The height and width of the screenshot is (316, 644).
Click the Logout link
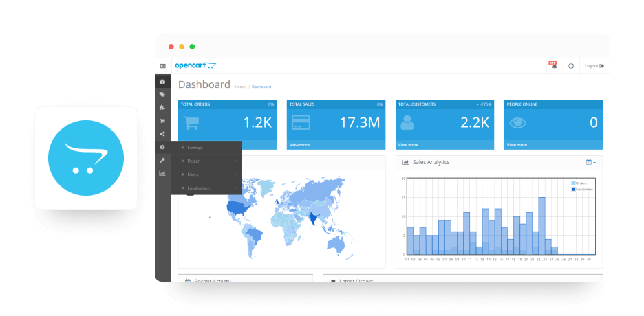(x=594, y=65)
